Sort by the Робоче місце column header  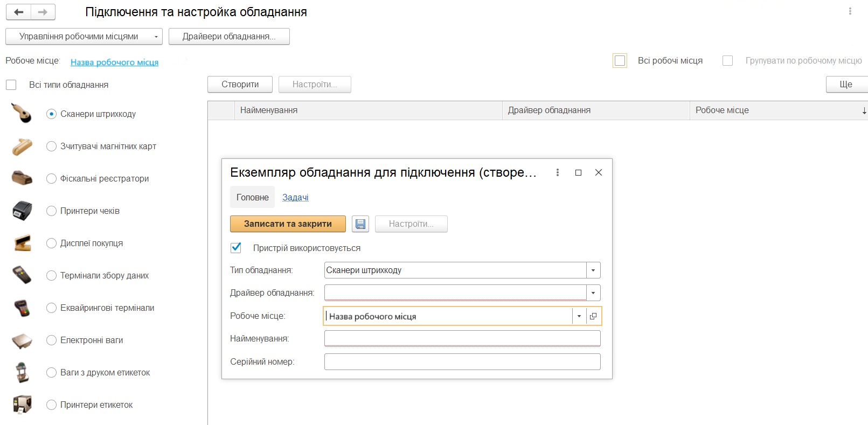(x=779, y=110)
